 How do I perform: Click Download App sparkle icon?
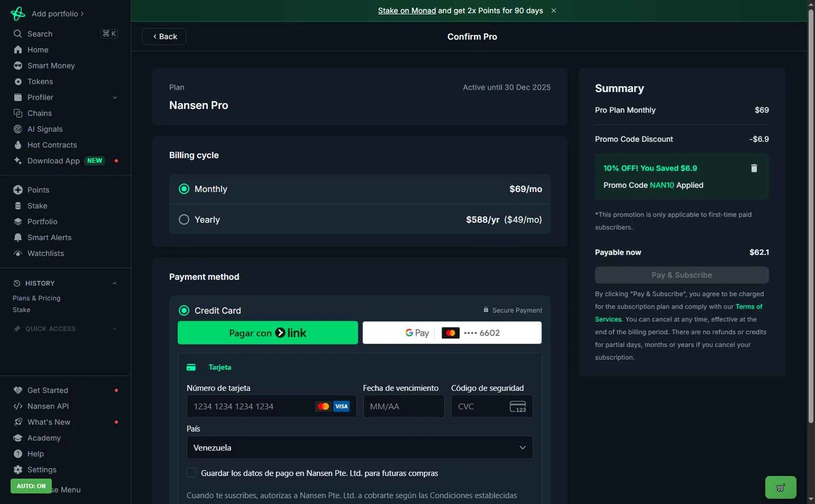click(18, 161)
